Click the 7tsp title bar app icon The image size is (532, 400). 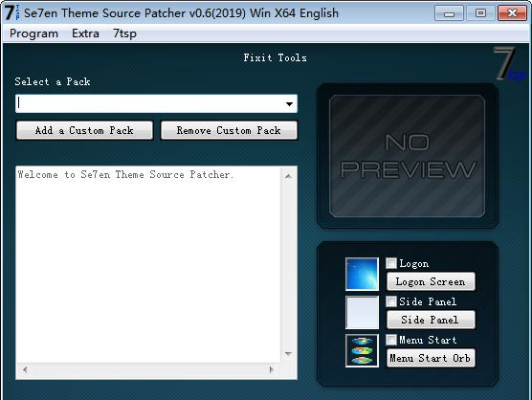(x=11, y=12)
